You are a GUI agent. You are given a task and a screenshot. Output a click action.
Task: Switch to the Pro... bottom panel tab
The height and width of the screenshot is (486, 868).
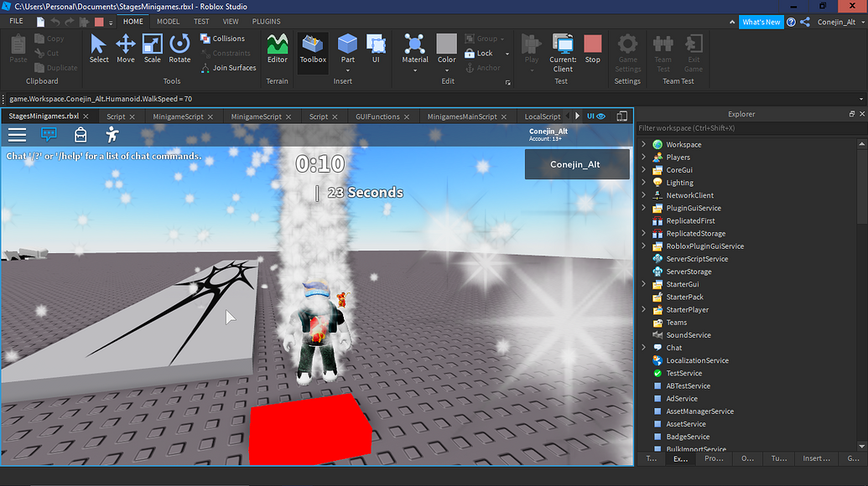[714, 458]
